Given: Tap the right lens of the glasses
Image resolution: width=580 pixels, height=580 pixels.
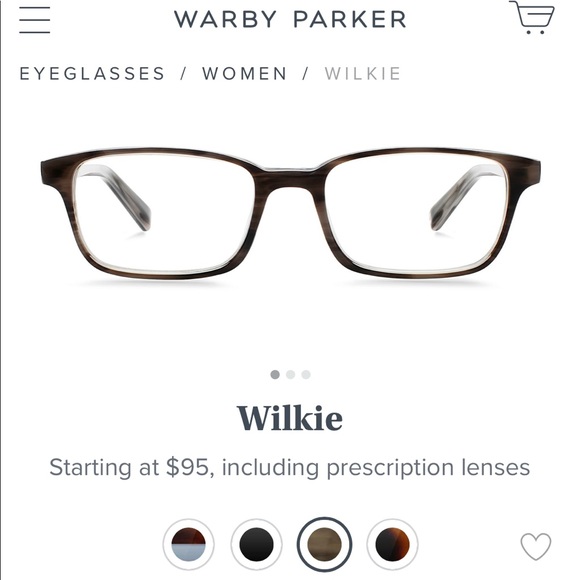Looking at the screenshot, I should (x=416, y=213).
